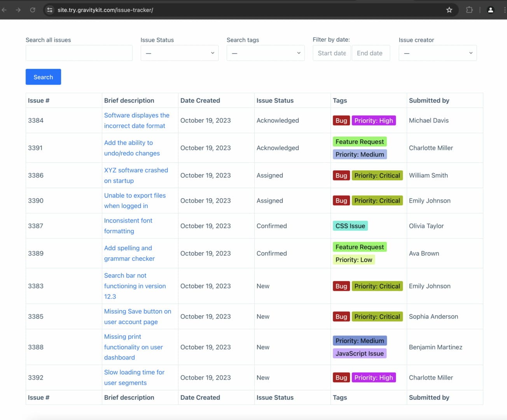Click the browser forward arrow
This screenshot has width=507, height=420.
click(18, 10)
